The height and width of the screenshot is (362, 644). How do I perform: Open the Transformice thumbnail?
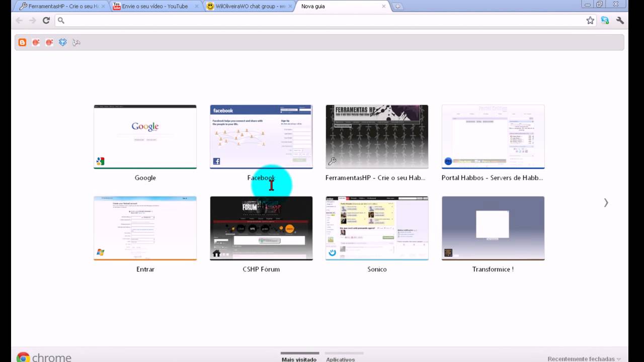pyautogui.click(x=493, y=228)
